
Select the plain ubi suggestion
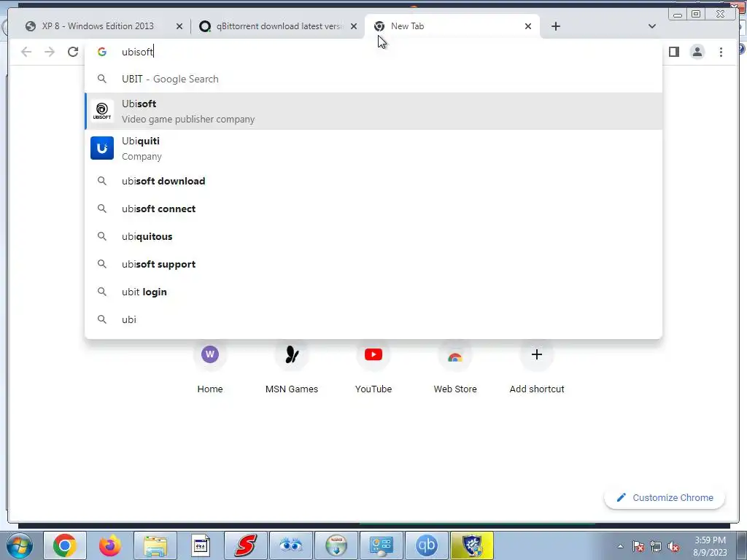pos(373,319)
